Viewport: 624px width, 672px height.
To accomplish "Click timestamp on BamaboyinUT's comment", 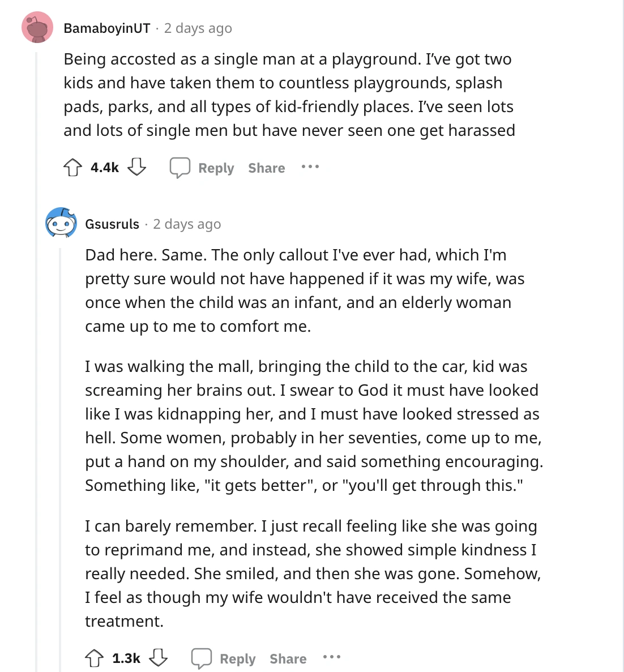I will pyautogui.click(x=198, y=28).
